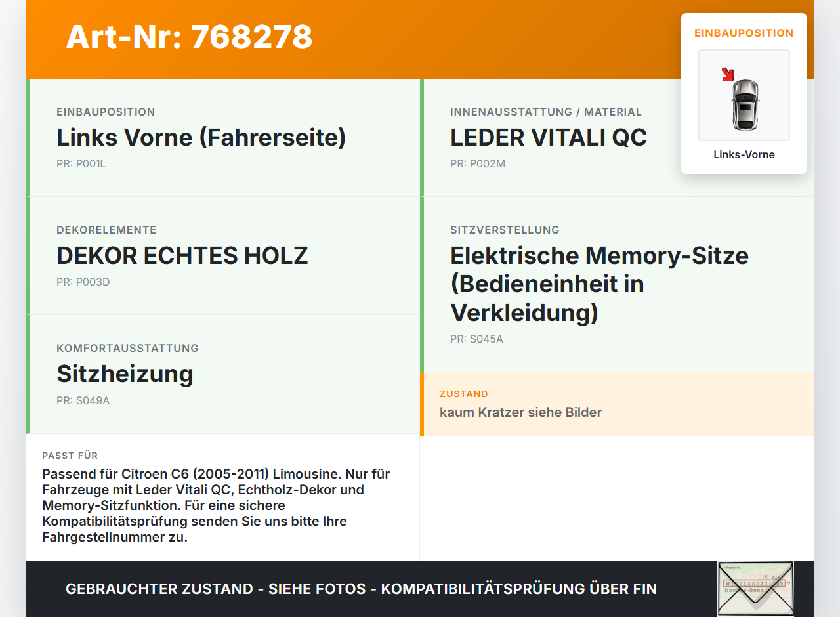
Task: Click the 'INNENAUSSTATTUNG / MATERIAL' label
Action: pos(546,112)
